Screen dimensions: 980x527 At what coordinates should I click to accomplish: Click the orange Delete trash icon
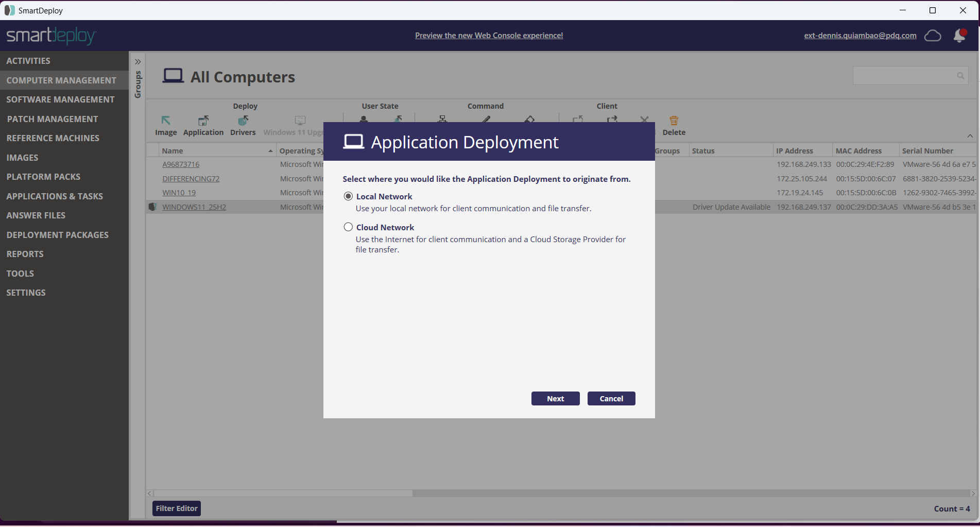coord(674,121)
